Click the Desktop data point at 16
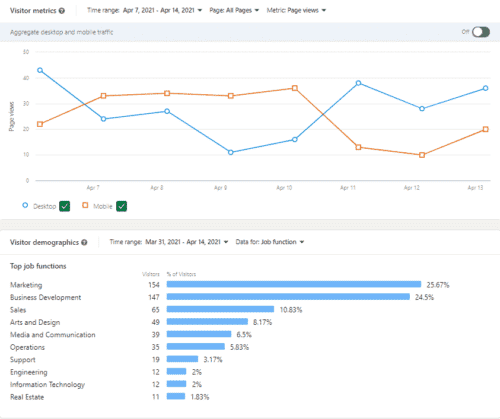 [295, 140]
